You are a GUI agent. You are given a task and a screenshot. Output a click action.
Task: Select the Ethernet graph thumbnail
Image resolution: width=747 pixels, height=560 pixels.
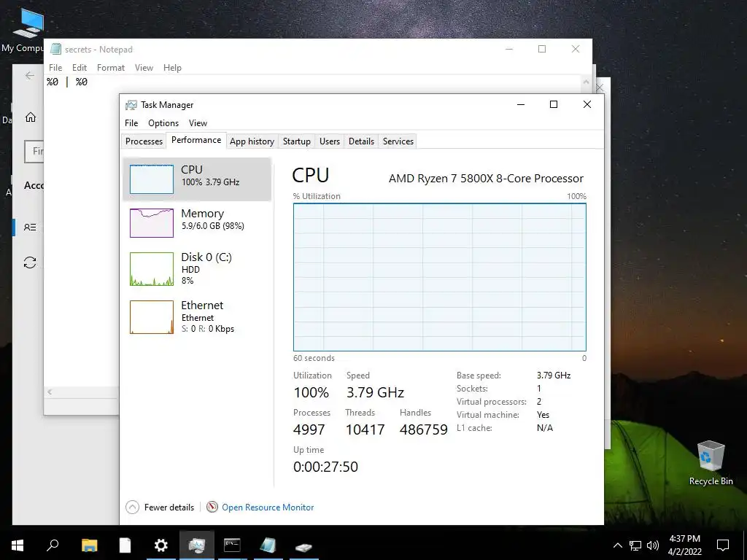point(152,317)
